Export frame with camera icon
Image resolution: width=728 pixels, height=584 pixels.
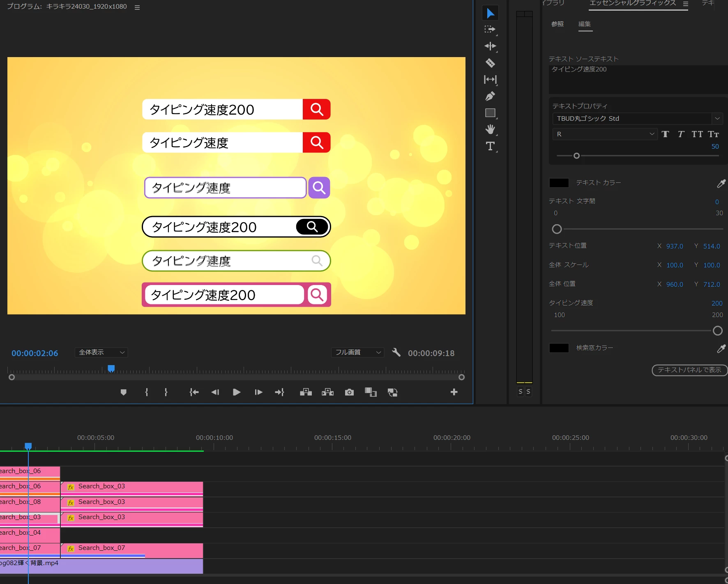pyautogui.click(x=349, y=392)
